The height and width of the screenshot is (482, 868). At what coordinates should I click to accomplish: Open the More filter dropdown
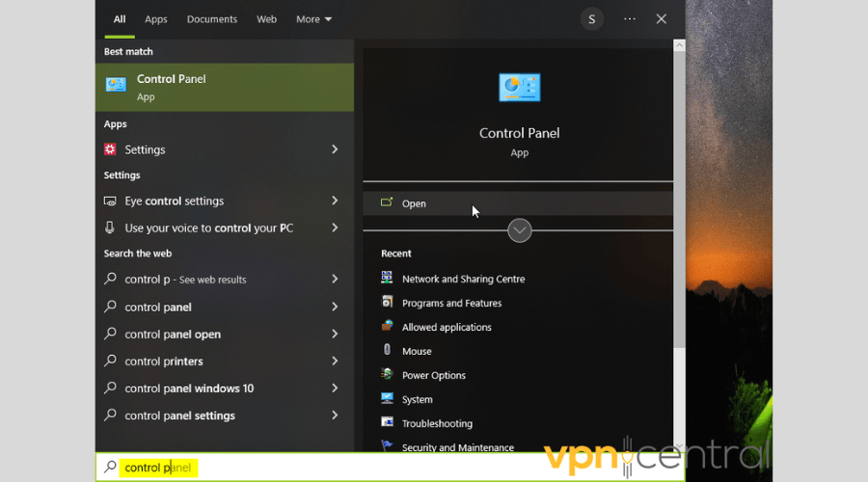click(x=313, y=19)
